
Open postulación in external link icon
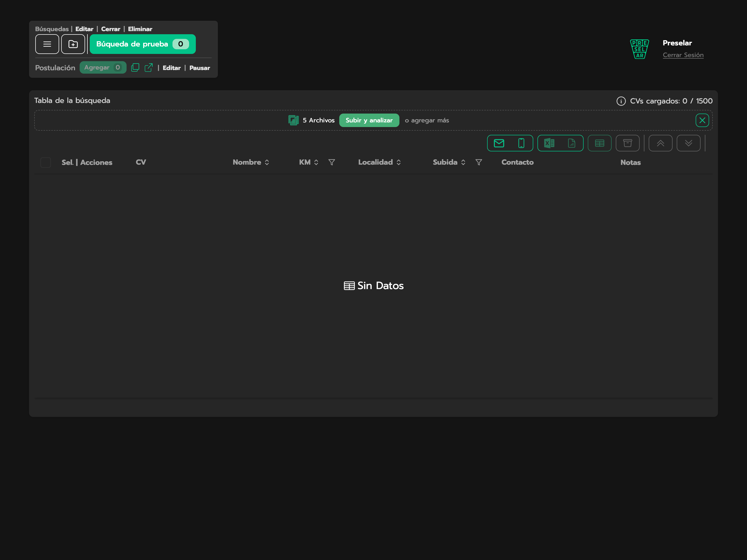[x=149, y=67]
